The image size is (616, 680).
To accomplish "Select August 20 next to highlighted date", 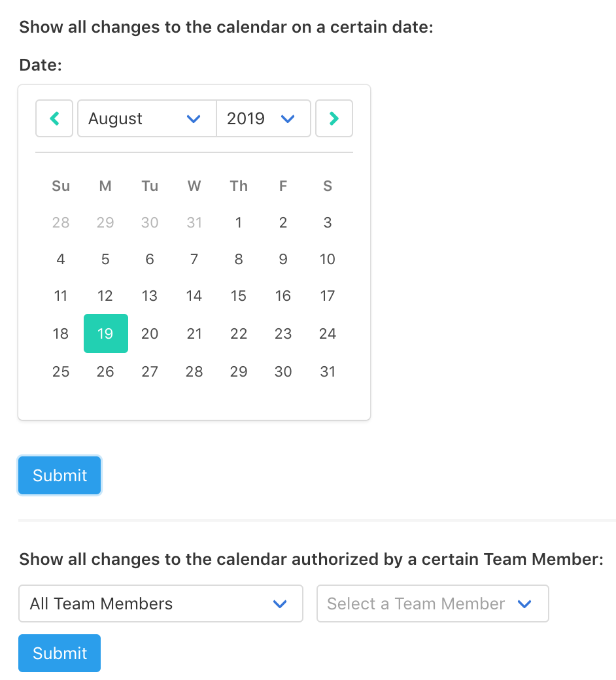I will (150, 333).
